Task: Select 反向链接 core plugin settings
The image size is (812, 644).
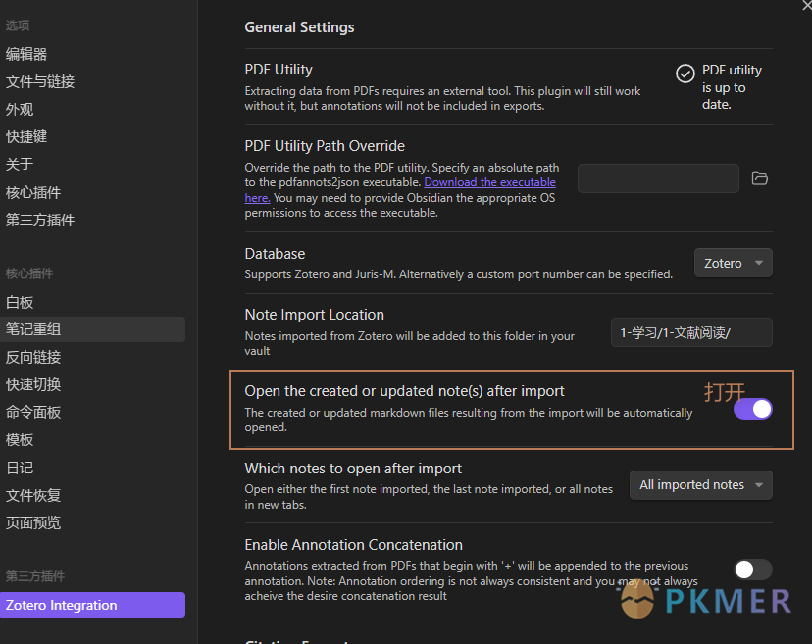Action: tap(33, 357)
